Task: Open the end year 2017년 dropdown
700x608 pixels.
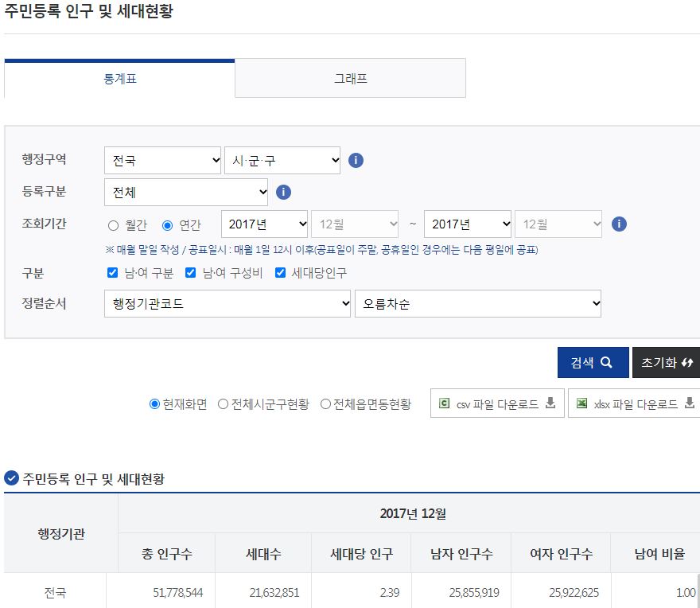Action: (468, 224)
